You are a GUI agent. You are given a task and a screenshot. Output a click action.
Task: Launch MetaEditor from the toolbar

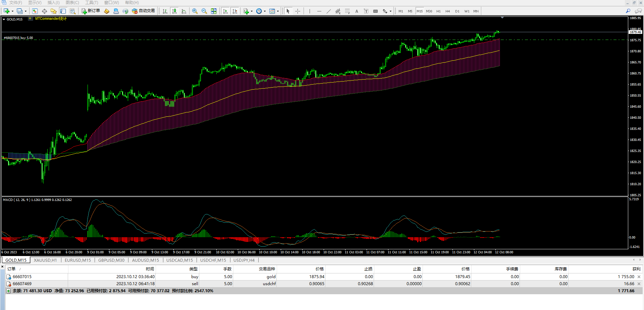pos(107,11)
